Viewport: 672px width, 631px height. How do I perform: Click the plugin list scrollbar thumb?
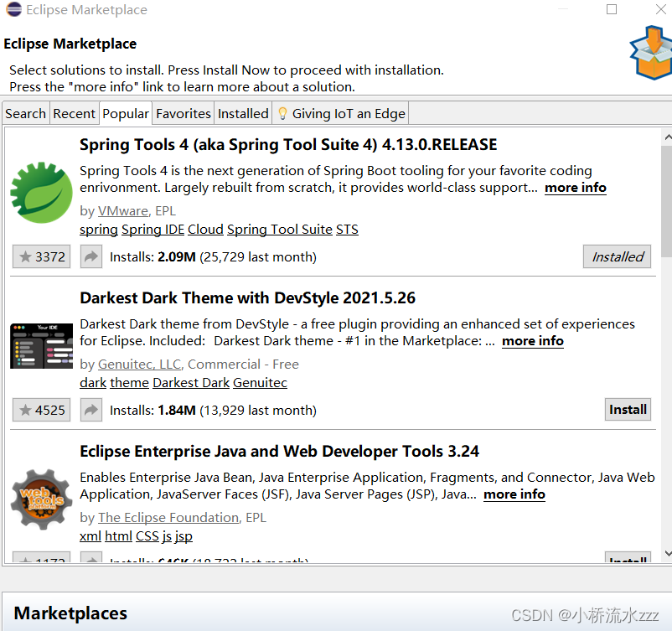667,201
